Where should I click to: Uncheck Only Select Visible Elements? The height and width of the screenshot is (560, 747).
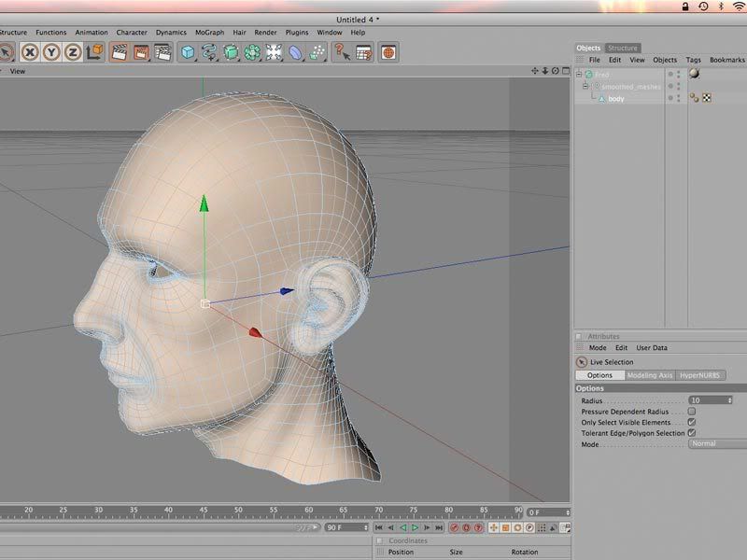(692, 422)
